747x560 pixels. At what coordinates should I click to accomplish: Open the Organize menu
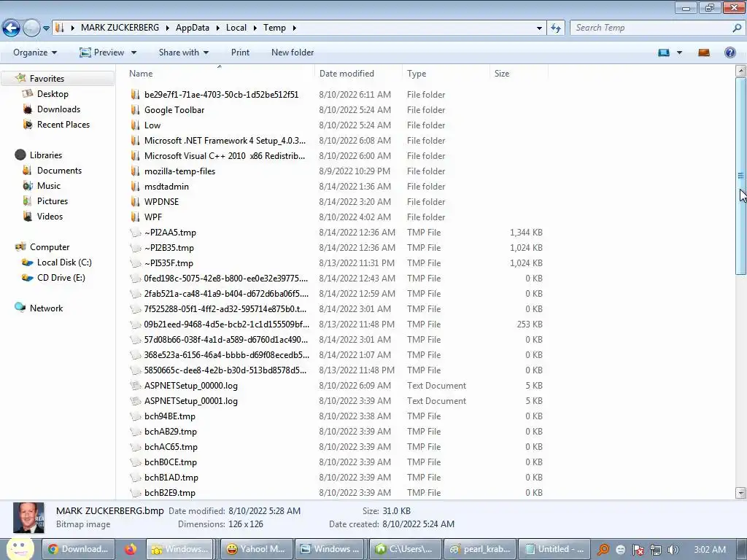35,52
